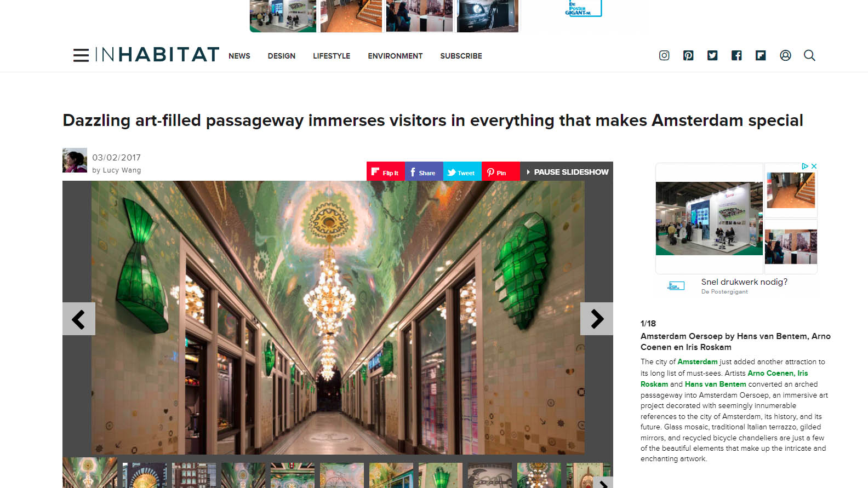Image resolution: width=868 pixels, height=488 pixels.
Task: Open Inhabitat's Instagram page icon
Action: [x=664, y=55]
